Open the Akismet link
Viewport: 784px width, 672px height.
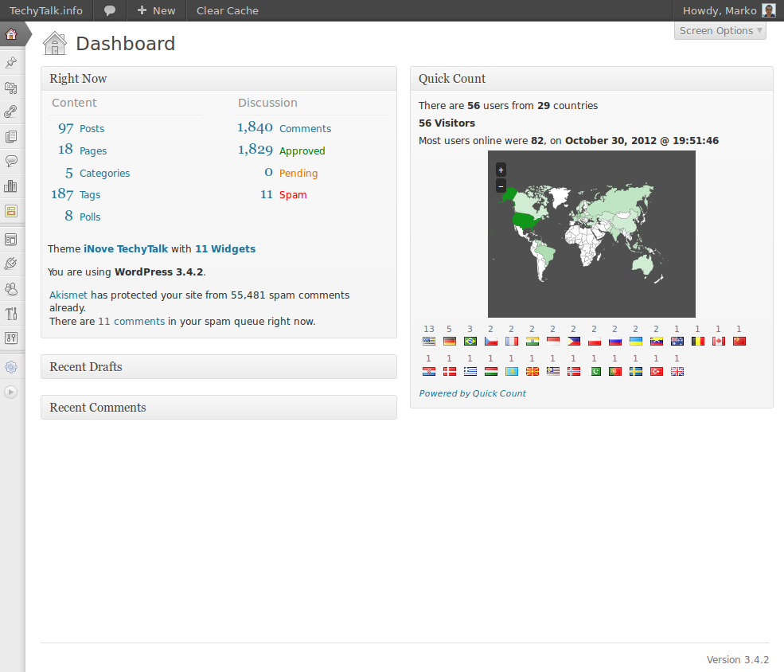click(x=68, y=295)
